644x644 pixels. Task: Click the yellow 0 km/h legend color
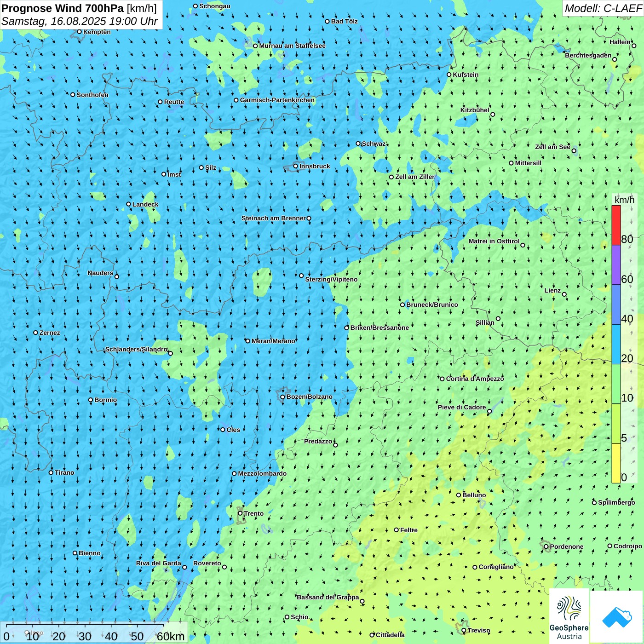click(616, 463)
